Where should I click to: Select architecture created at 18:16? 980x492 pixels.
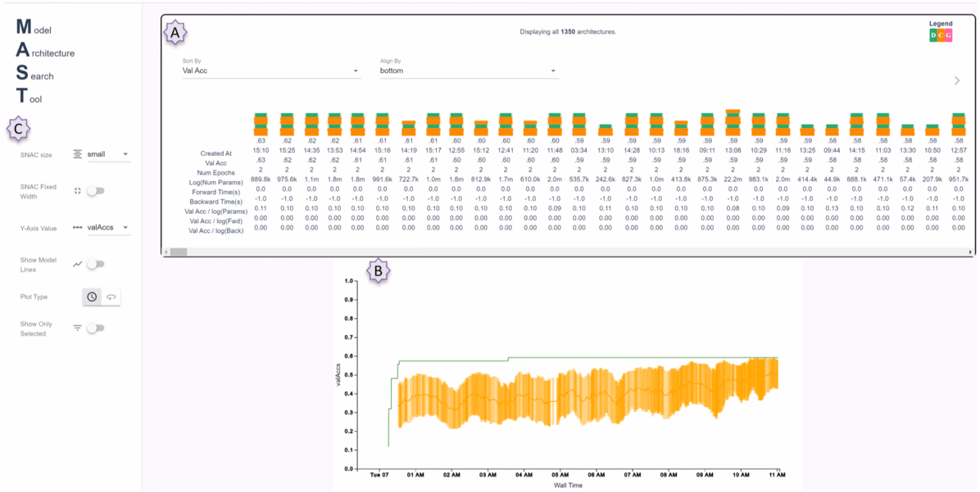tap(681, 128)
